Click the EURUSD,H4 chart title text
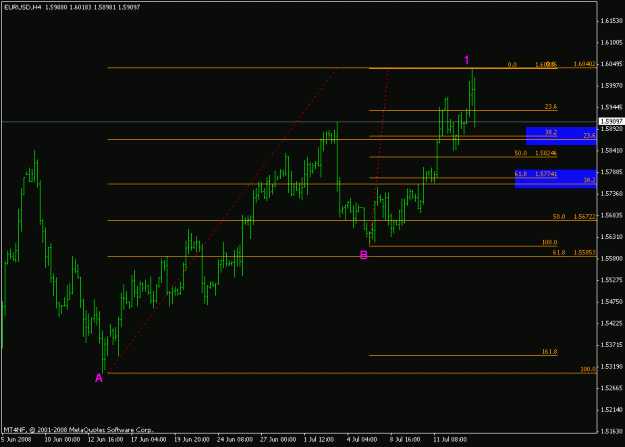Image resolution: width=625 pixels, height=447 pixels. point(72,7)
